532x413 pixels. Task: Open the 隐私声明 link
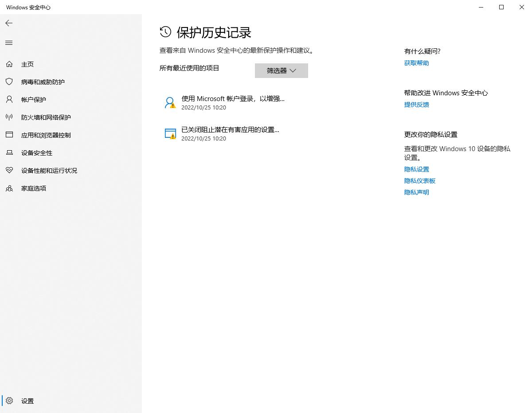click(x=417, y=192)
